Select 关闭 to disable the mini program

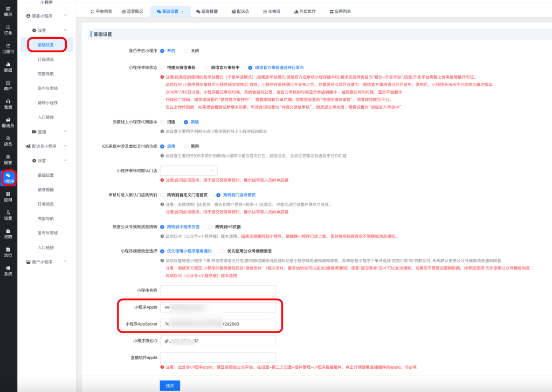[186, 51]
